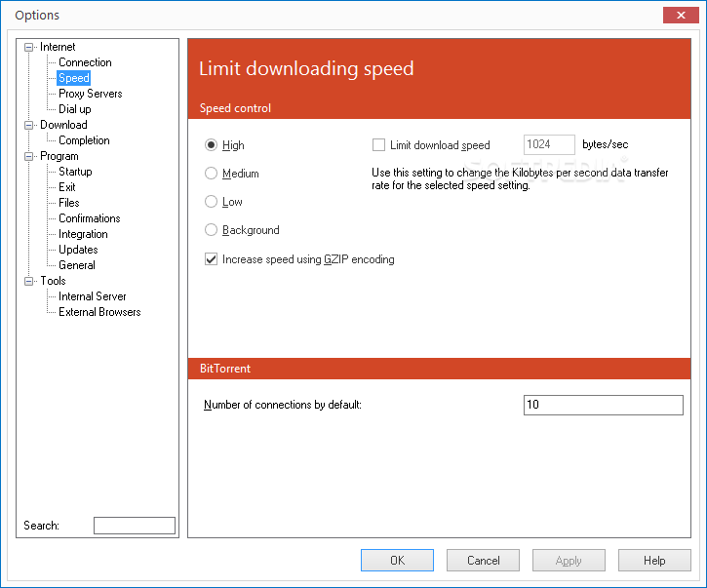
Task: Click the Search input box
Action: (135, 526)
